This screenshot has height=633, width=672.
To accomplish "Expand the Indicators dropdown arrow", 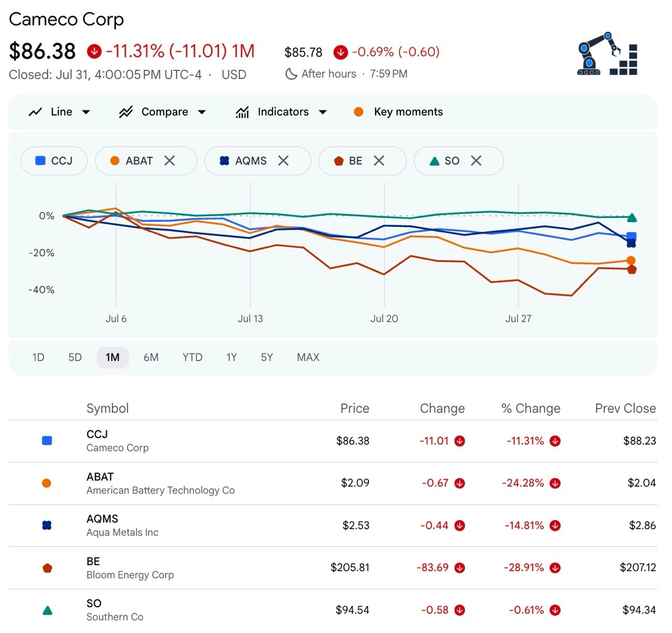I will point(323,112).
